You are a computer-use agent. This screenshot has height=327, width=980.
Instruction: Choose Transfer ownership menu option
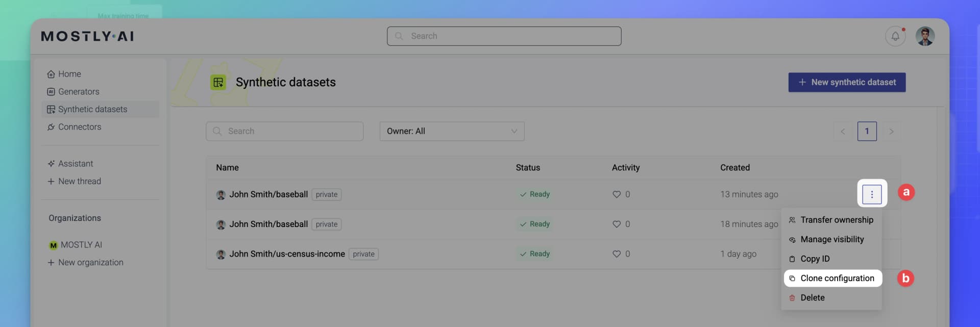click(x=836, y=220)
